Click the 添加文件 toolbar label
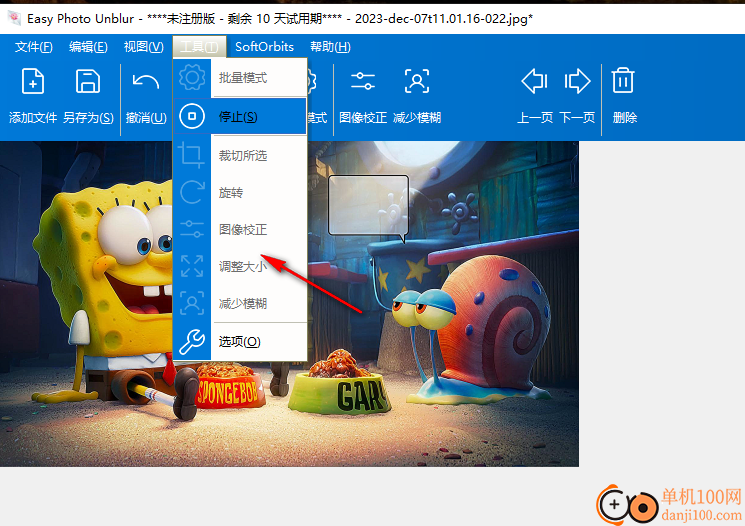Viewport: 745px width, 526px height. (x=33, y=117)
